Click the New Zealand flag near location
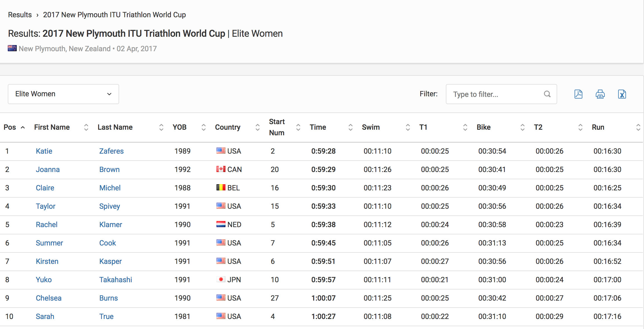Screen dimensions: 644x329 click(x=12, y=48)
